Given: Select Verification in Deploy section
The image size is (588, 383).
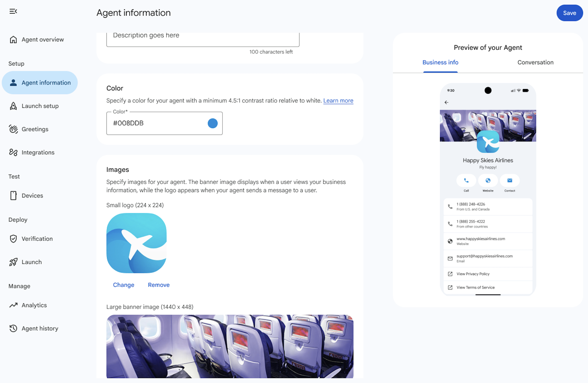Looking at the screenshot, I should pos(37,239).
